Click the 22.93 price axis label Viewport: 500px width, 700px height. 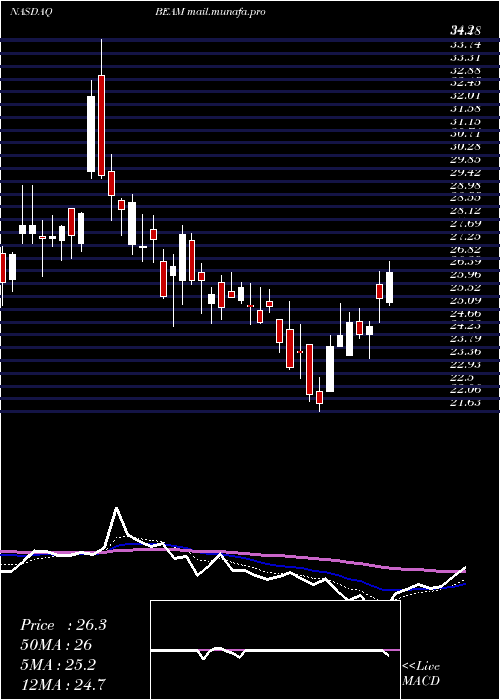click(465, 364)
